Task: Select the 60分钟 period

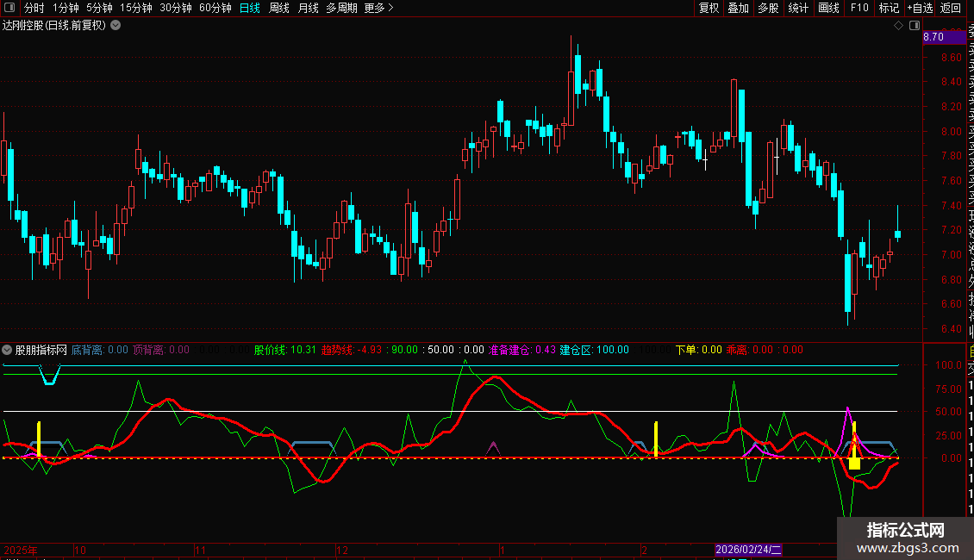Action: (215, 8)
